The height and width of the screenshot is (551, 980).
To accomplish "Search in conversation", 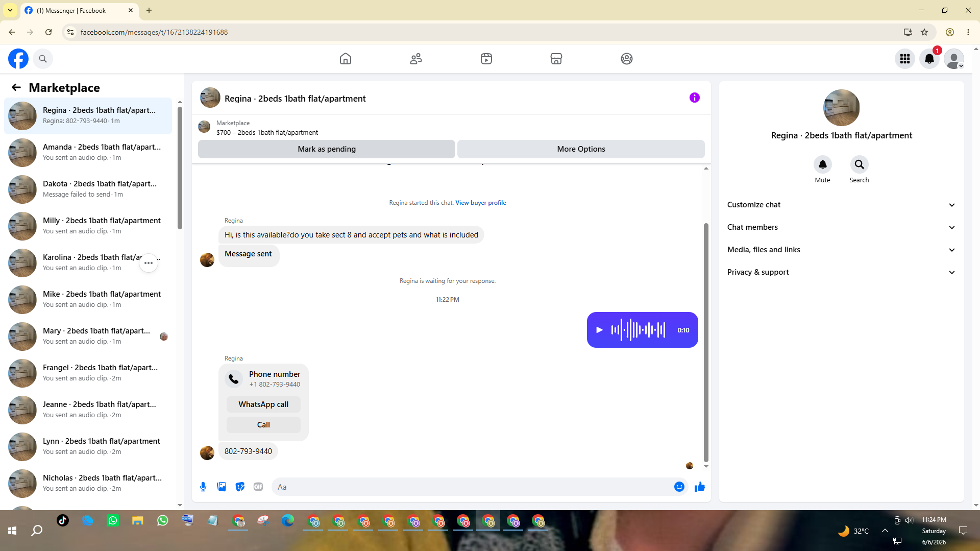I will point(860,164).
